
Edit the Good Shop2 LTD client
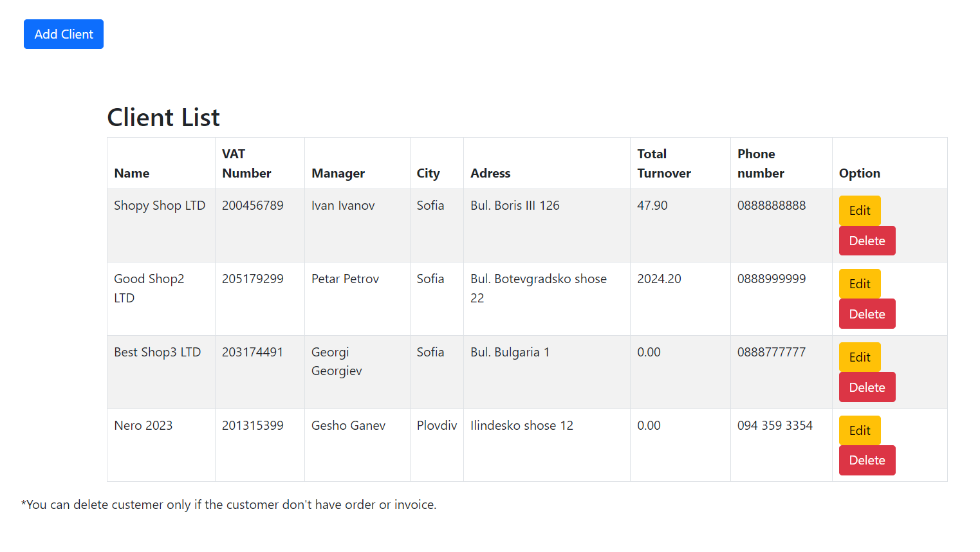click(859, 284)
